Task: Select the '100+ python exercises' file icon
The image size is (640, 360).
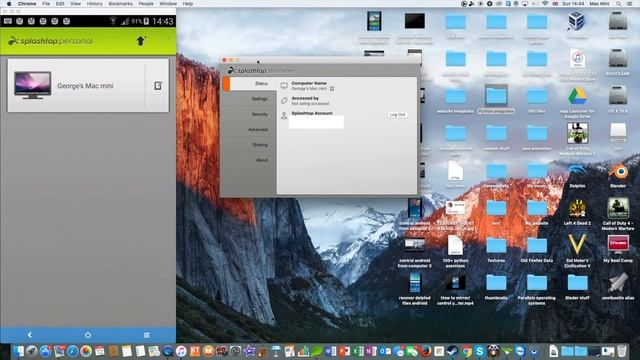Action: click(455, 246)
